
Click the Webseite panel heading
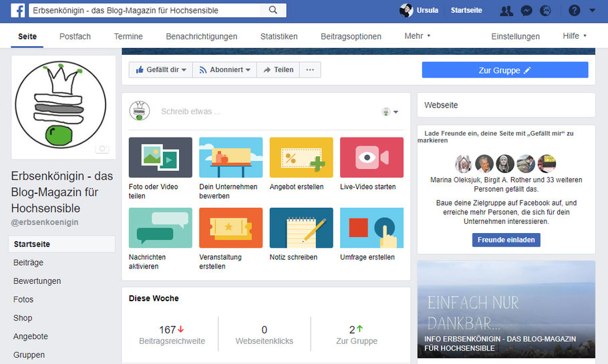[x=441, y=105]
